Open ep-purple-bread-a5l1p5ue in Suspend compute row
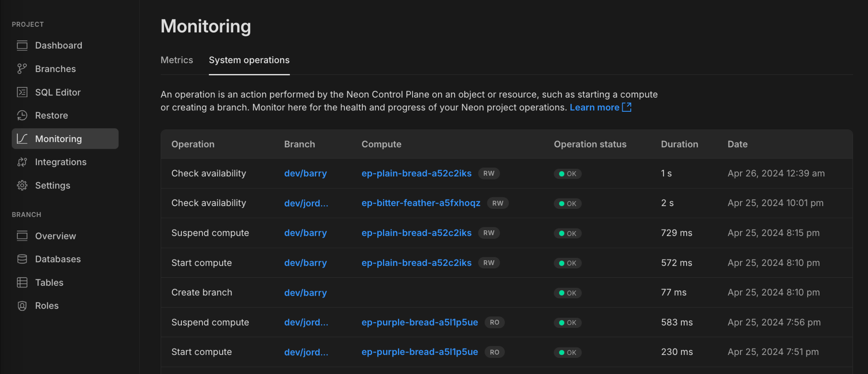This screenshot has width=868, height=374. pyautogui.click(x=420, y=322)
